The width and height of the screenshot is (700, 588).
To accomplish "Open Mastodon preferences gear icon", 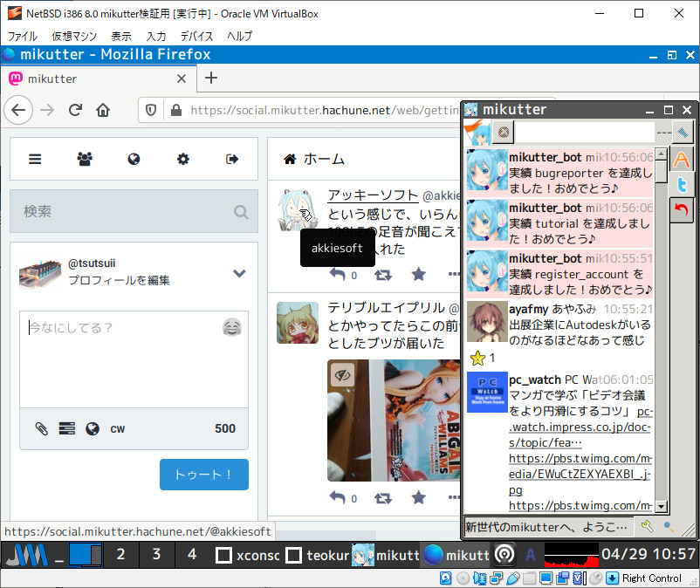I will click(x=183, y=159).
